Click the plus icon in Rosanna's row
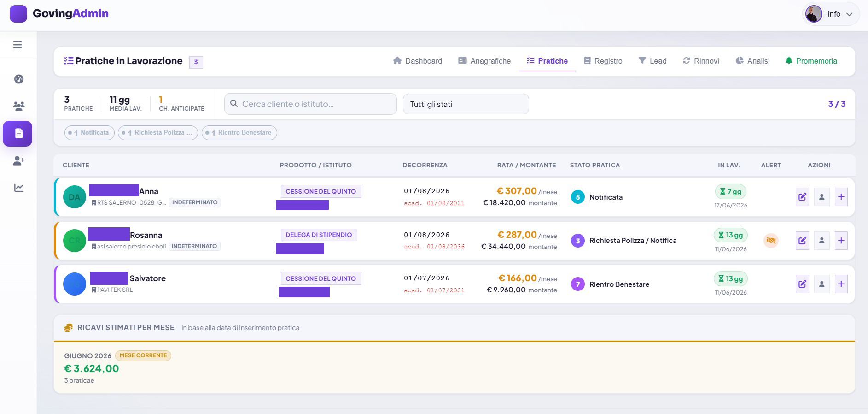The width and height of the screenshot is (868, 414). coord(841,241)
